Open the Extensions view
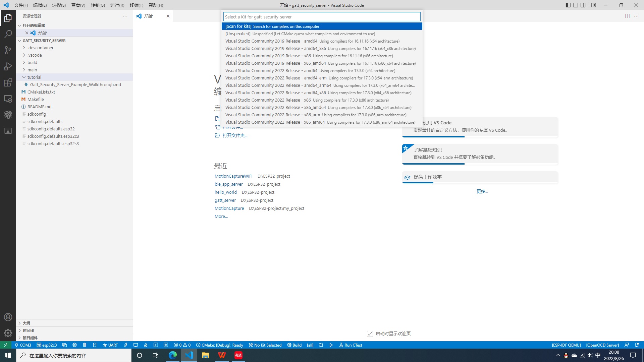This screenshot has width=644, height=362. coord(8,82)
